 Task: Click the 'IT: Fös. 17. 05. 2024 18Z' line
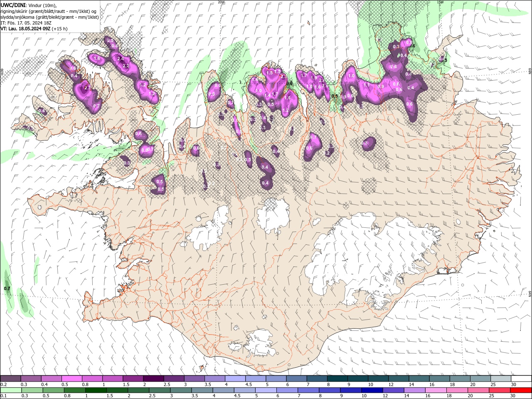[x=26, y=23]
